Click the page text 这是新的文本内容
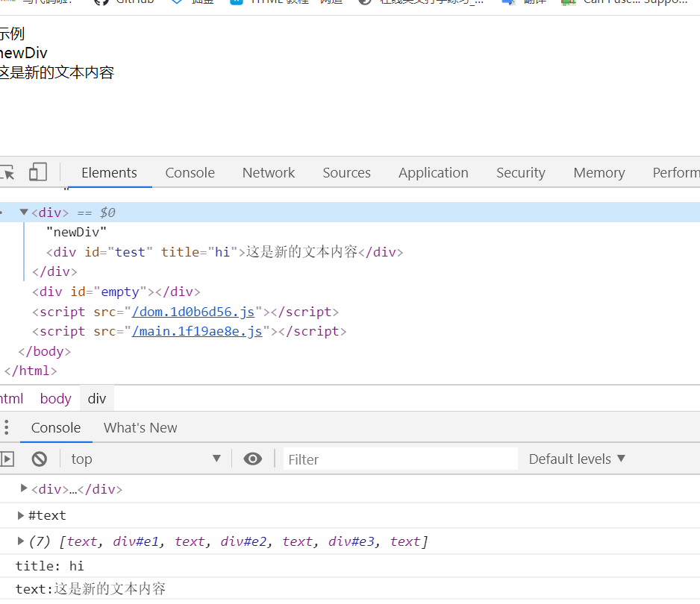This screenshot has width=700, height=604. point(57,72)
